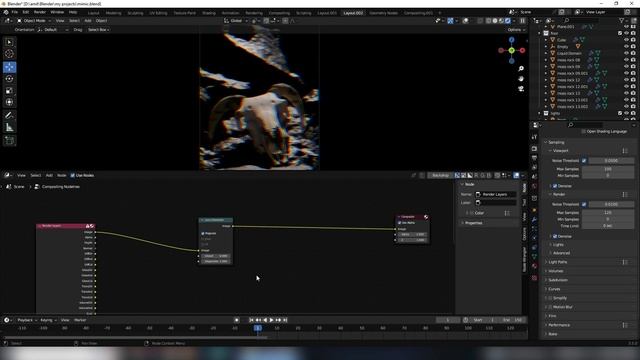Enable the Motion Blur checkbox
The width and height of the screenshot is (640, 360).
[x=550, y=307]
